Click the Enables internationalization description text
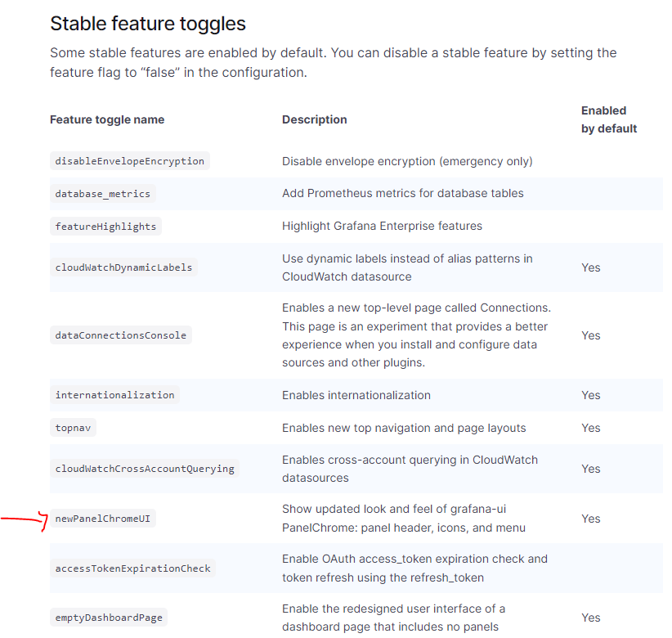The height and width of the screenshot is (638, 672). (356, 395)
